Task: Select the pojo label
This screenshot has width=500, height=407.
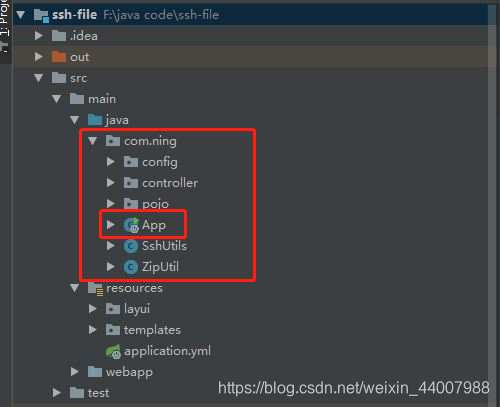Action: pyautogui.click(x=155, y=204)
